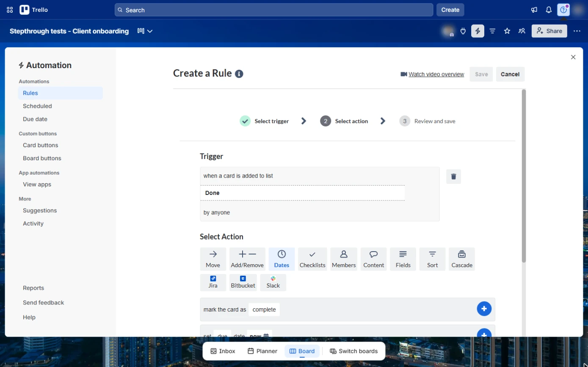Select the Sort action category
588x367 pixels.
(432, 259)
